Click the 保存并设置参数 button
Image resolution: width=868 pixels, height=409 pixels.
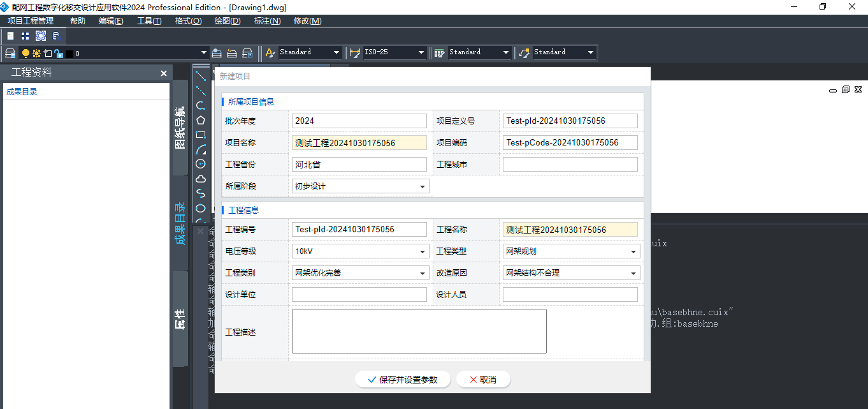click(x=403, y=380)
